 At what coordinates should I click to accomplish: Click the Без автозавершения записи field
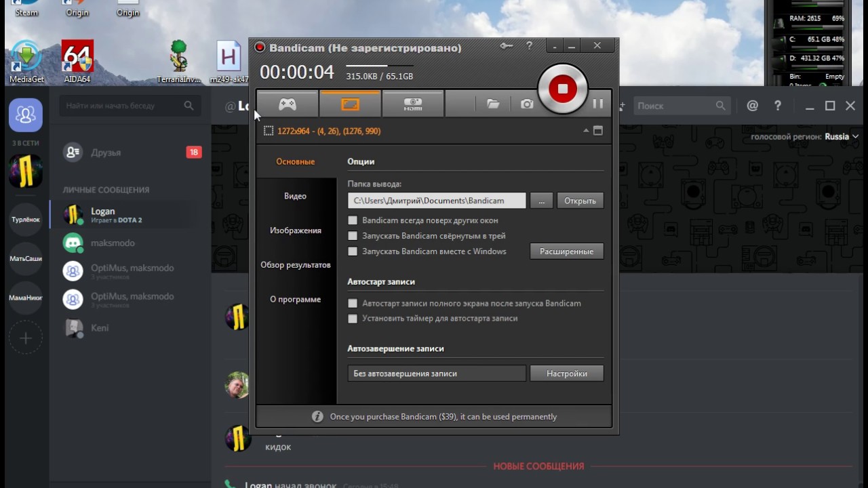pos(437,373)
